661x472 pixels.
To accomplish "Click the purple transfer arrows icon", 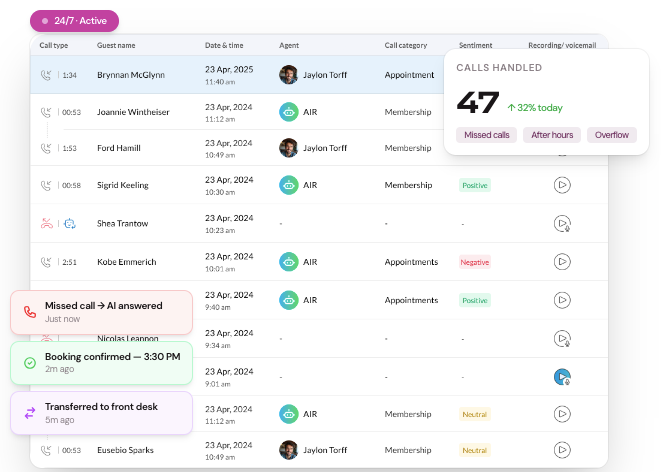I will (x=30, y=413).
